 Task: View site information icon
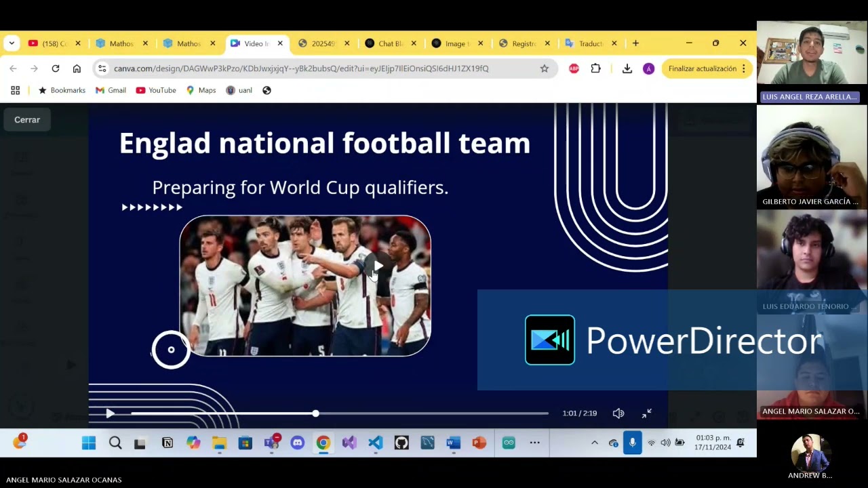coord(102,68)
